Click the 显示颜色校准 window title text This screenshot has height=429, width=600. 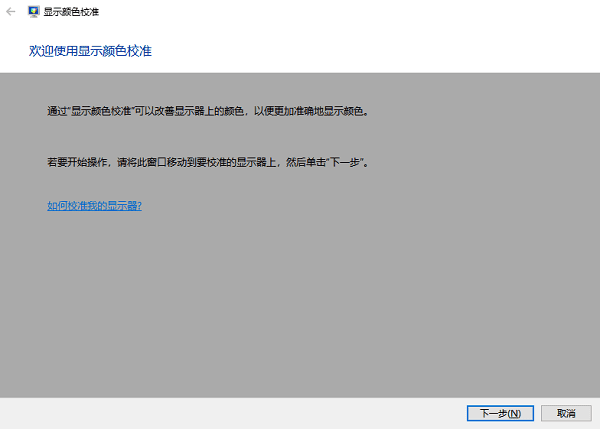tap(71, 12)
